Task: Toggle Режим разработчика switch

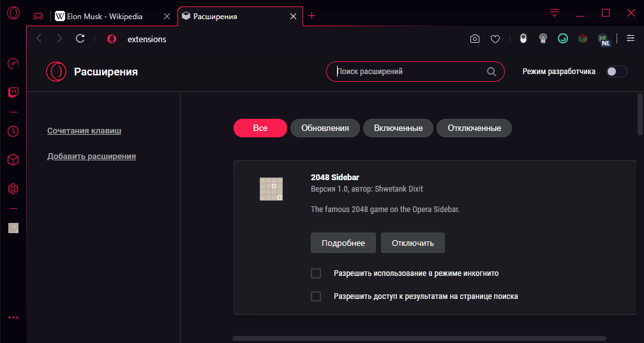Action: pyautogui.click(x=617, y=72)
